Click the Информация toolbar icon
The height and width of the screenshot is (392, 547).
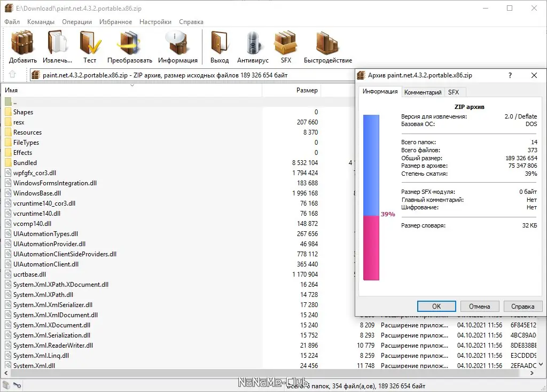tap(177, 43)
